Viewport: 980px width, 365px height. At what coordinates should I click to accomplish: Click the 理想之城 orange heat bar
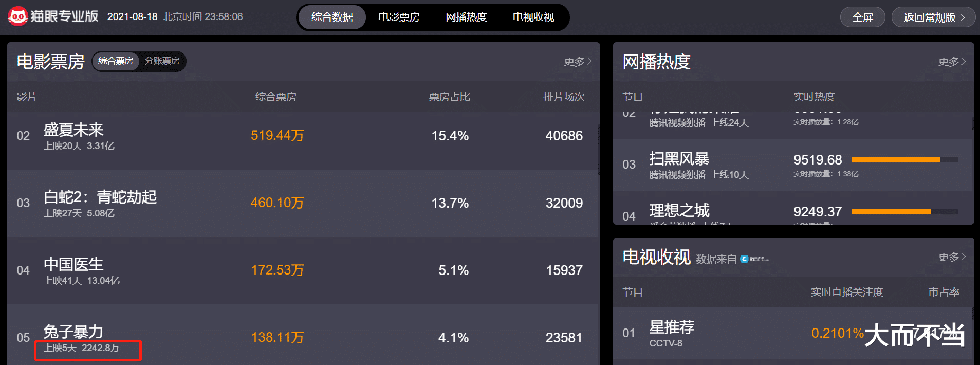click(891, 212)
